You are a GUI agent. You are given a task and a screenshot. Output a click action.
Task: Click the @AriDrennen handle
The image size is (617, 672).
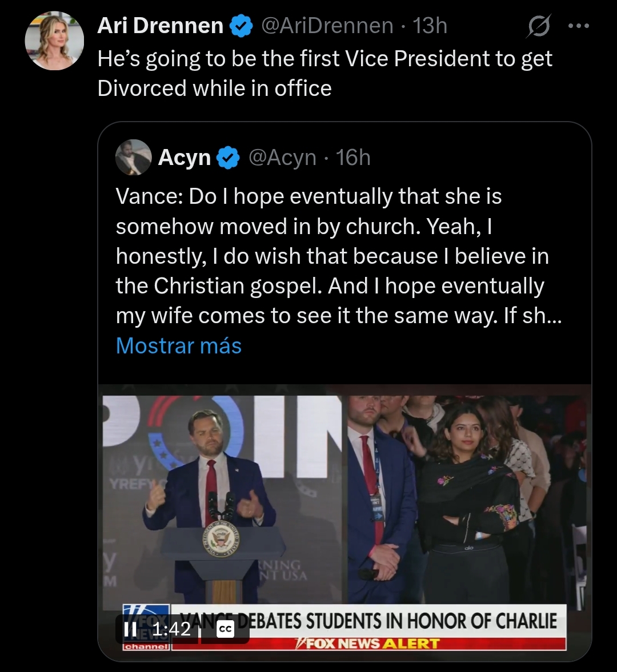click(x=327, y=26)
